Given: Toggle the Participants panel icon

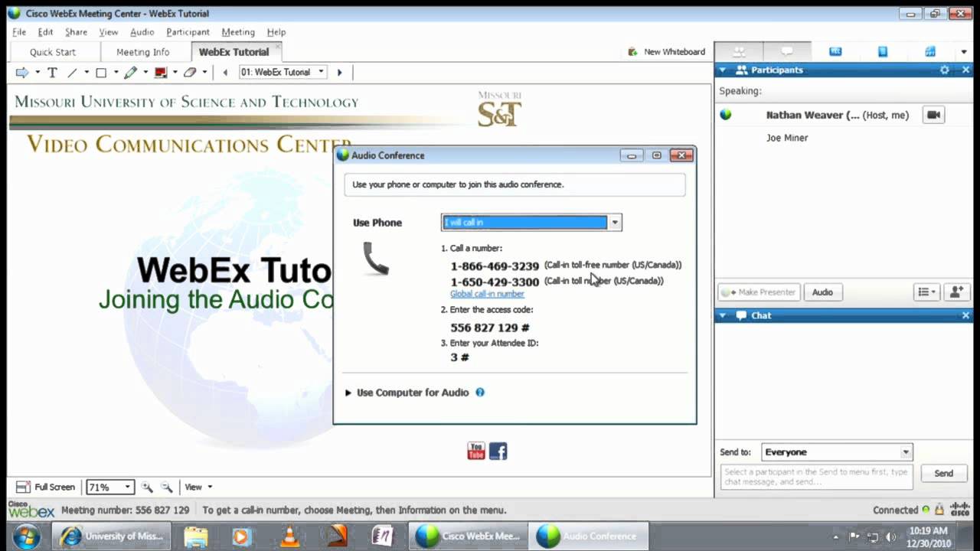Looking at the screenshot, I should [739, 52].
